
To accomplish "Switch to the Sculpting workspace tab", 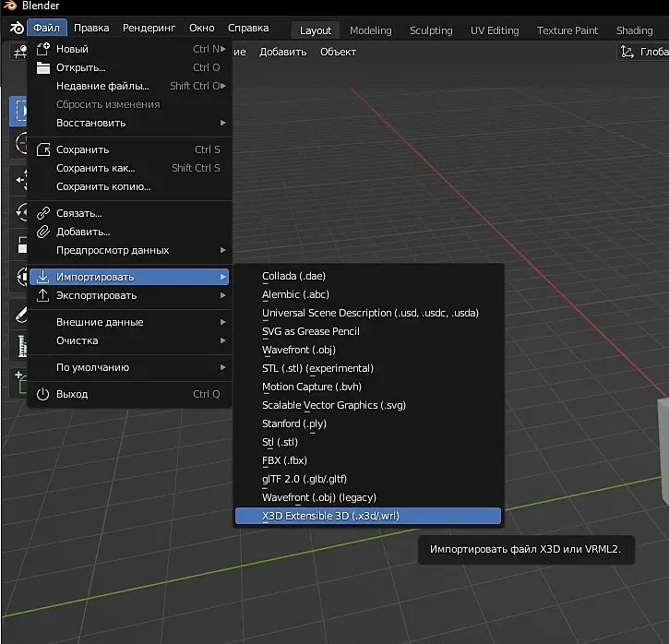I will (431, 30).
